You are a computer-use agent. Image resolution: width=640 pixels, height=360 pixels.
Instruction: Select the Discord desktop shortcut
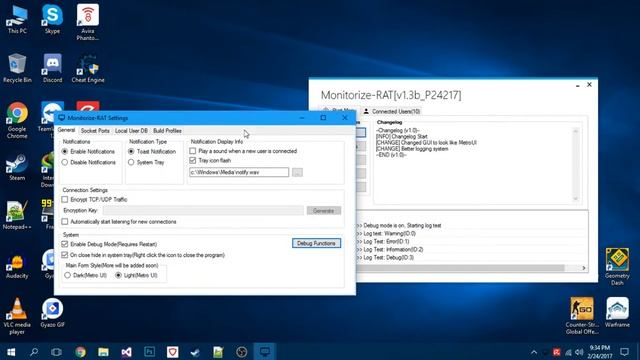pyautogui.click(x=52, y=68)
